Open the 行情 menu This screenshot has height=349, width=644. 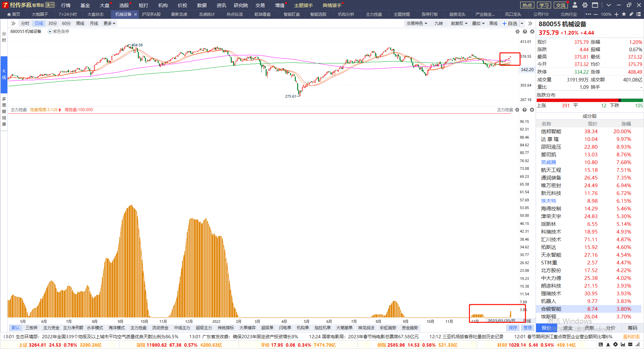66,5
